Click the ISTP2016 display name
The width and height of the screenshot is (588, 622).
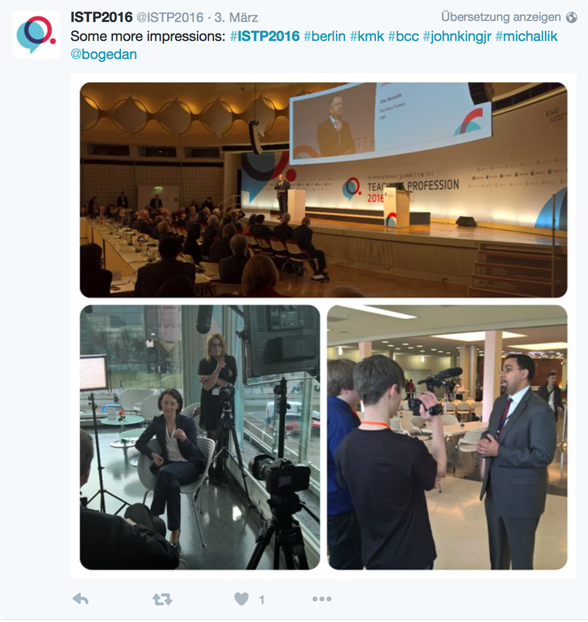click(102, 17)
